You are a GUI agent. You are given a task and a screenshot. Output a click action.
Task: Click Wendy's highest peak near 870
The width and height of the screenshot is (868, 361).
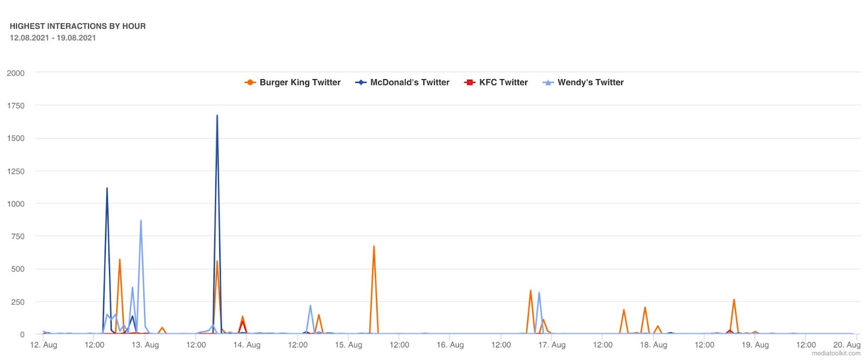tap(141, 221)
